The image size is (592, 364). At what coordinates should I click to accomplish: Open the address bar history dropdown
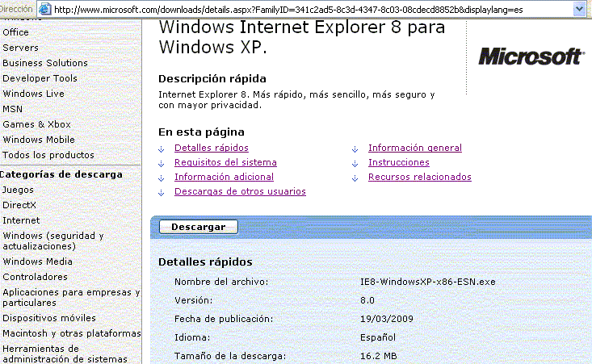click(579, 9)
